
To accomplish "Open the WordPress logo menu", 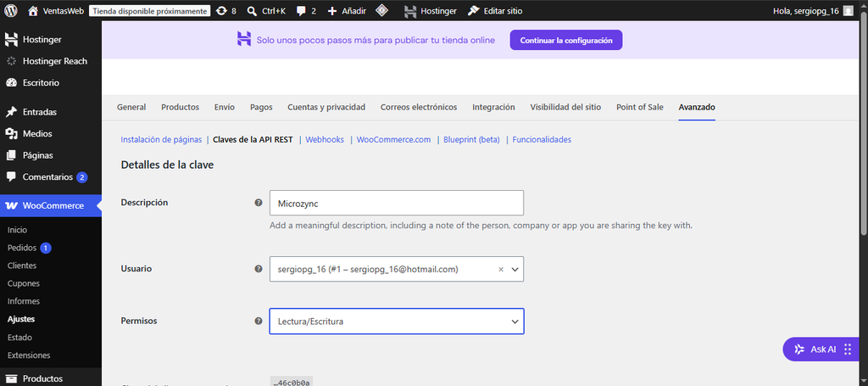I will (x=11, y=10).
